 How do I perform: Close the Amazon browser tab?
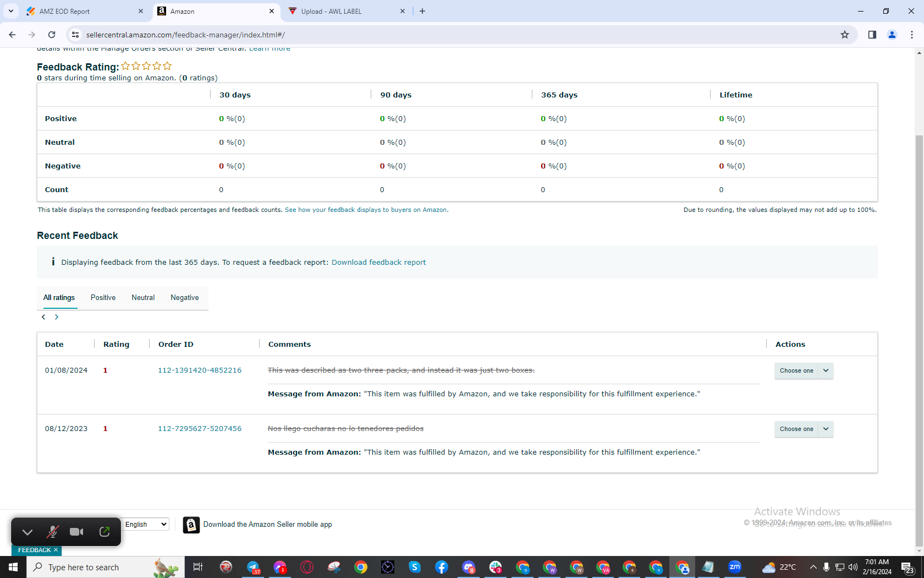[x=272, y=11]
